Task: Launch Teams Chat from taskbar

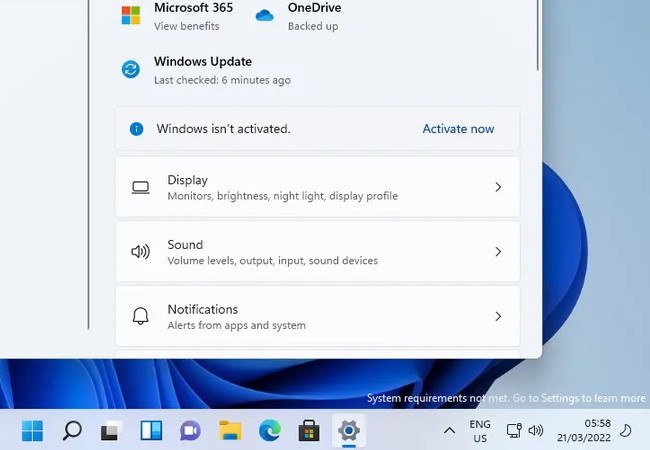Action: tap(190, 431)
